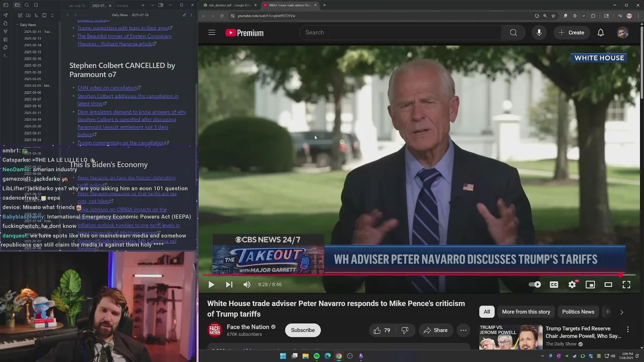Open Windows Start menu
Viewport: 644px width, 362px height.
(283, 356)
